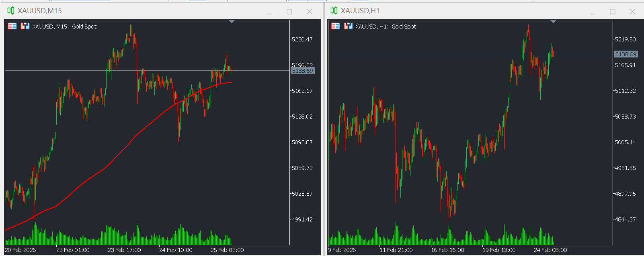
Task: Close the XAUUSD,H1 chart window
Action: click(633, 12)
